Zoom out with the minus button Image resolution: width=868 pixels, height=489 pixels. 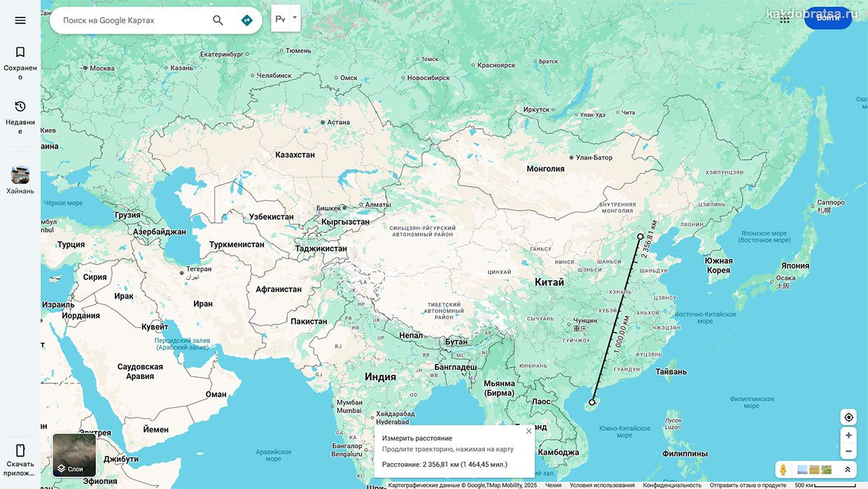pyautogui.click(x=848, y=451)
